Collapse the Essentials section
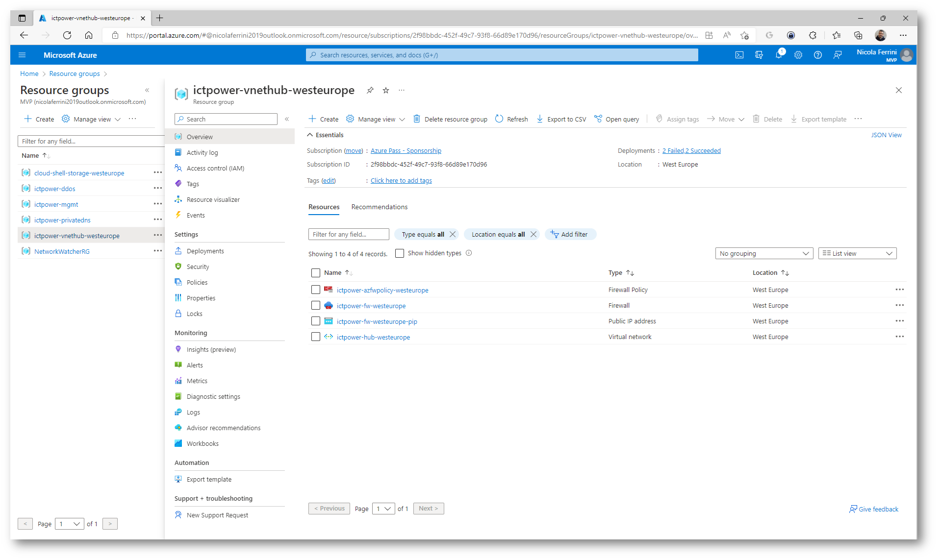The image size is (938, 560). point(310,135)
